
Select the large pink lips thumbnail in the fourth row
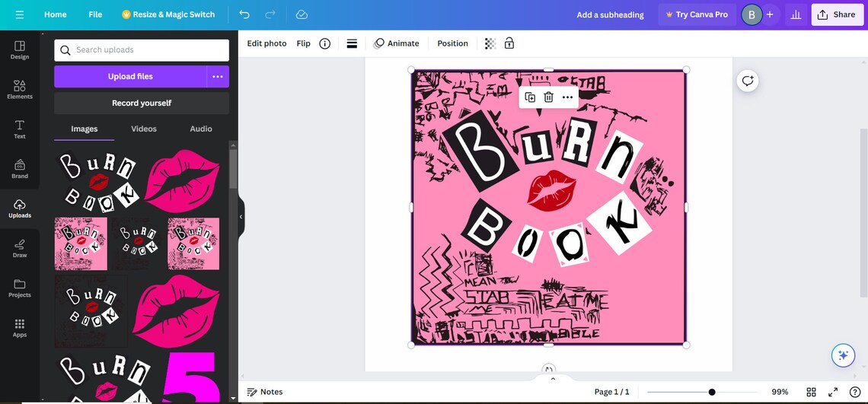point(175,312)
